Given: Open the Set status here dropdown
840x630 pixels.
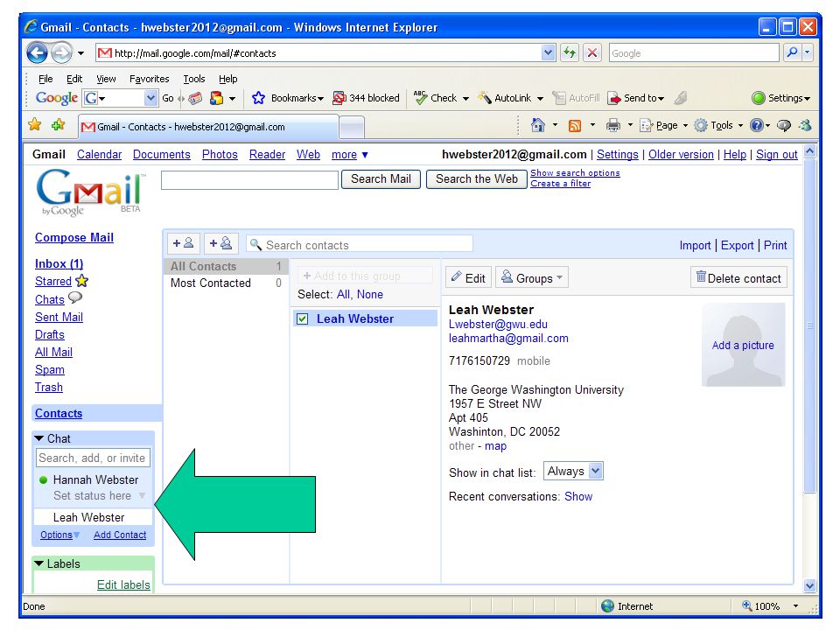Looking at the screenshot, I should tap(142, 495).
